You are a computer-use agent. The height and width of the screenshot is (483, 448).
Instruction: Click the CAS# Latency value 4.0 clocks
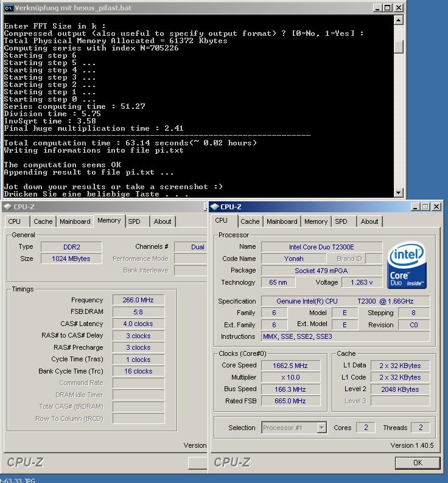point(138,324)
